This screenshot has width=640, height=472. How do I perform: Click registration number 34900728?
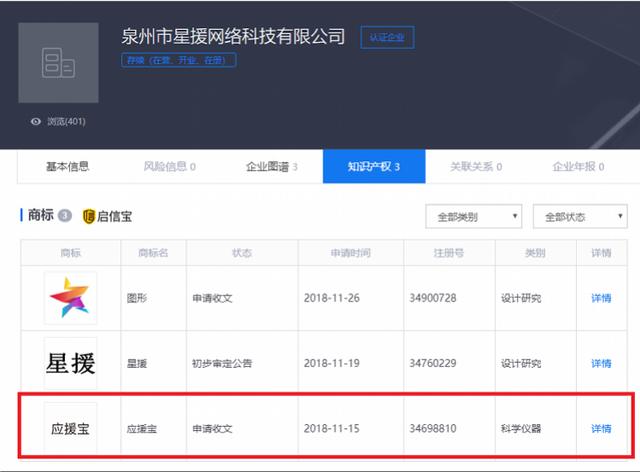point(433,298)
